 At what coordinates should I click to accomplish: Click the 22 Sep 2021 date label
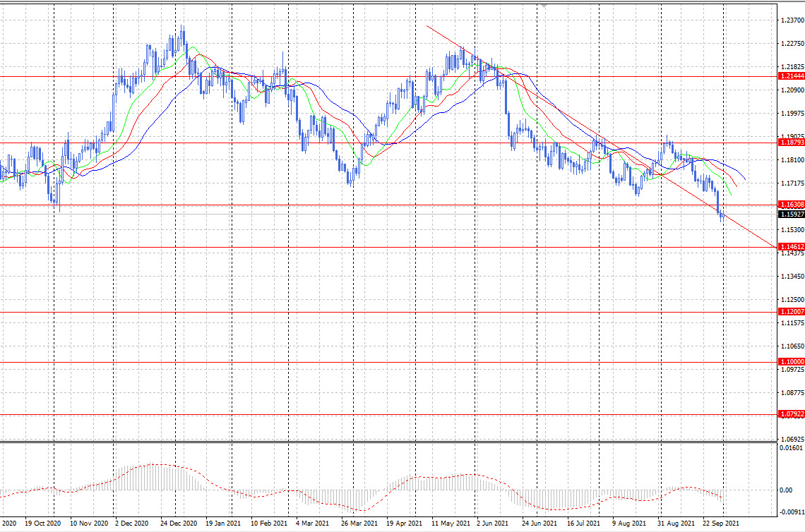pos(721,524)
